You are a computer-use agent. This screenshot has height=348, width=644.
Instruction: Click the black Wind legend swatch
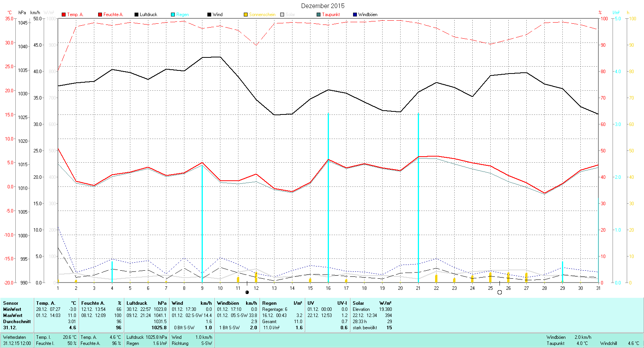[209, 15]
